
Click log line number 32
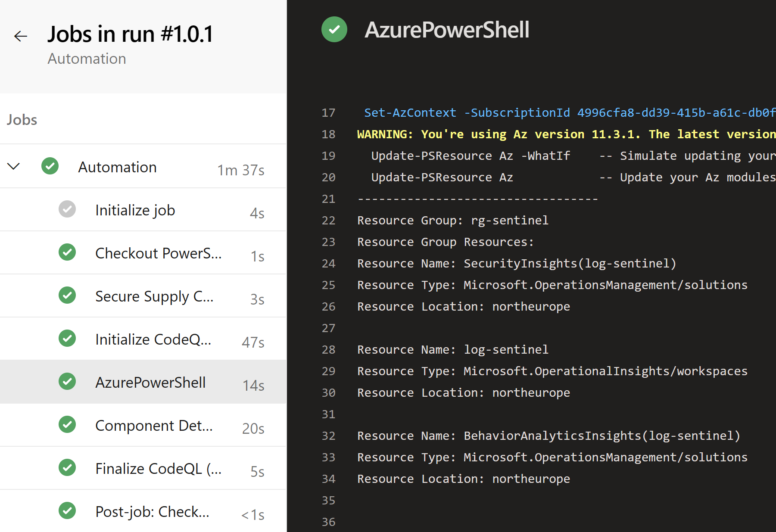point(328,436)
